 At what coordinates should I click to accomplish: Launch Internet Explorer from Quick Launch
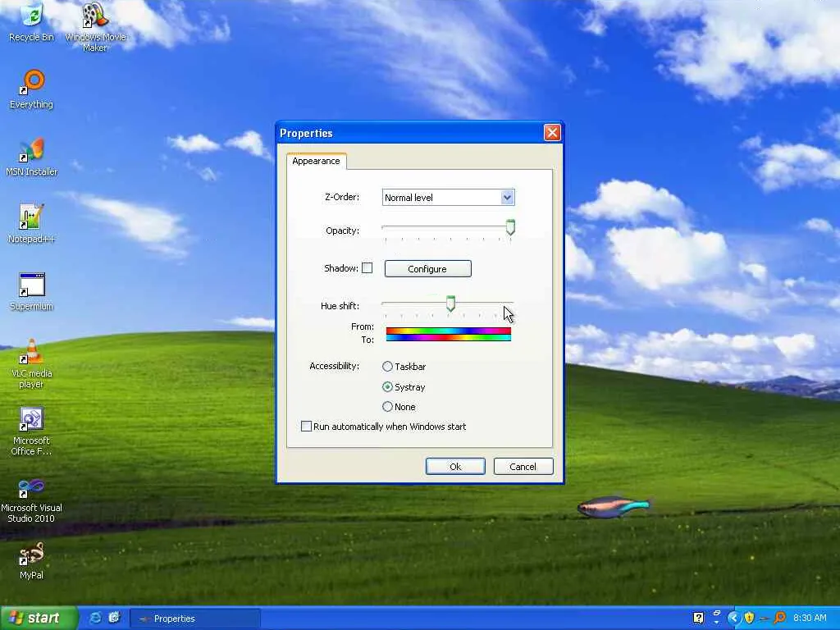click(x=95, y=618)
